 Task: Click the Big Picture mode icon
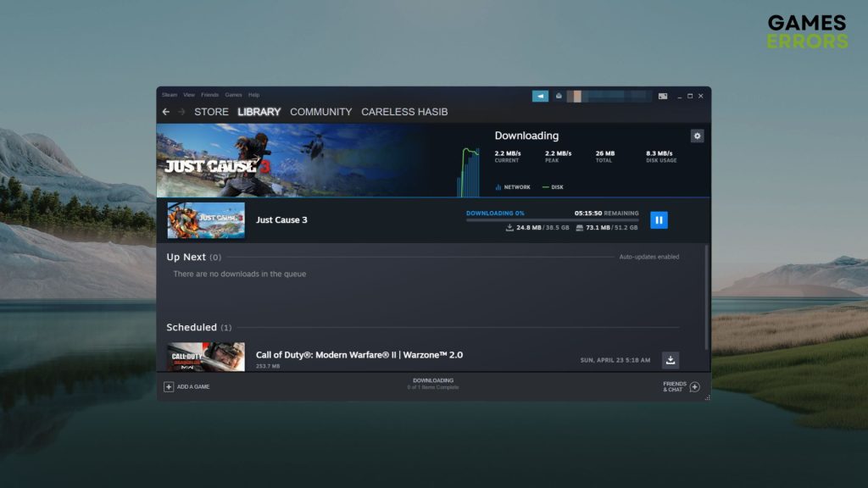(663, 96)
